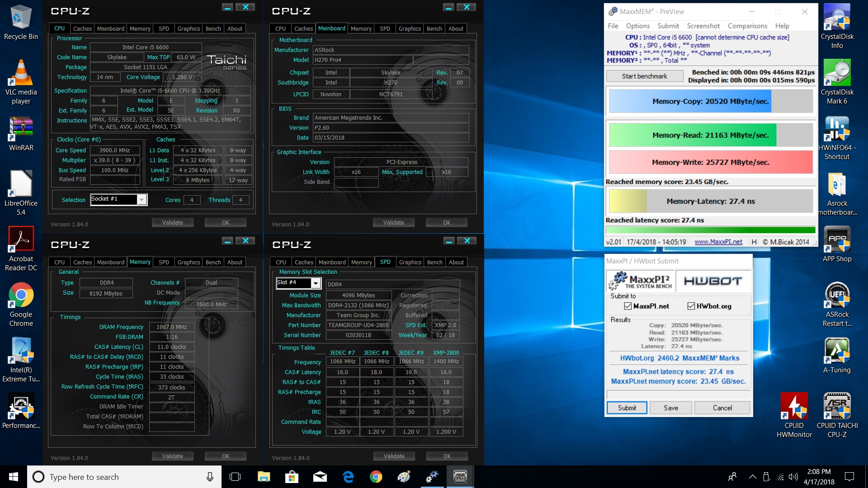Click the Memory-Write result bar

pyautogui.click(x=710, y=162)
